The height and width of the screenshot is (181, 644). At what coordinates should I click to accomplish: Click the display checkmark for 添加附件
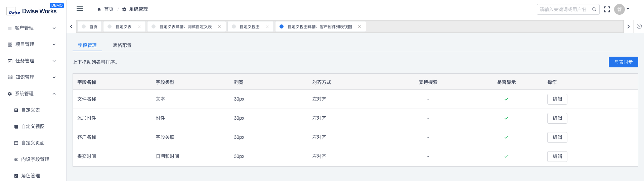click(x=506, y=118)
